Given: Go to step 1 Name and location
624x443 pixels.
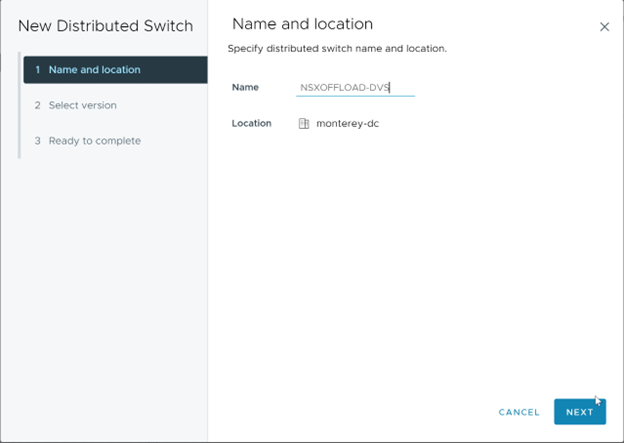Looking at the screenshot, I should [x=94, y=70].
